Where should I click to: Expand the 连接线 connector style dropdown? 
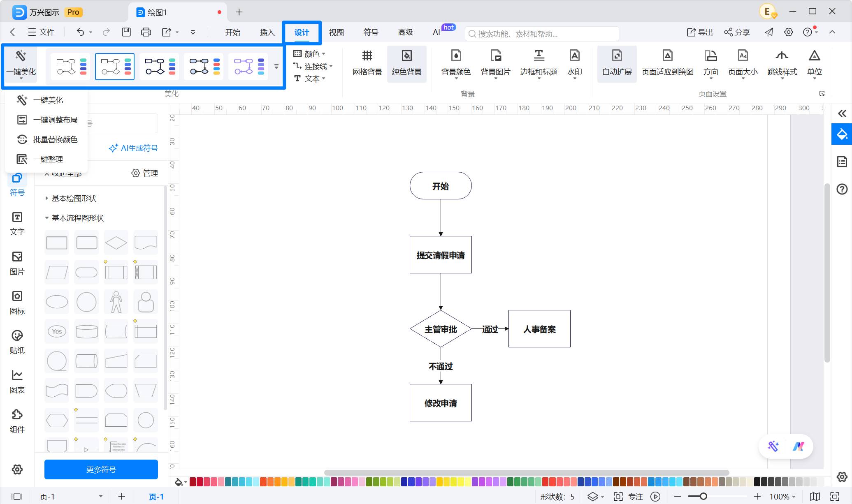pyautogui.click(x=313, y=66)
